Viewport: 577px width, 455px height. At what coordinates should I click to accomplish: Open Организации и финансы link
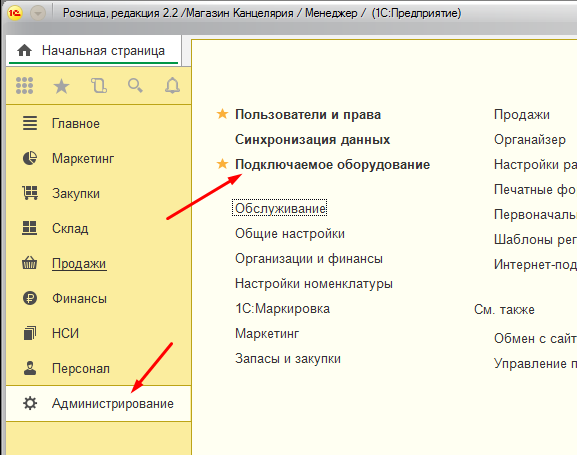point(309,259)
